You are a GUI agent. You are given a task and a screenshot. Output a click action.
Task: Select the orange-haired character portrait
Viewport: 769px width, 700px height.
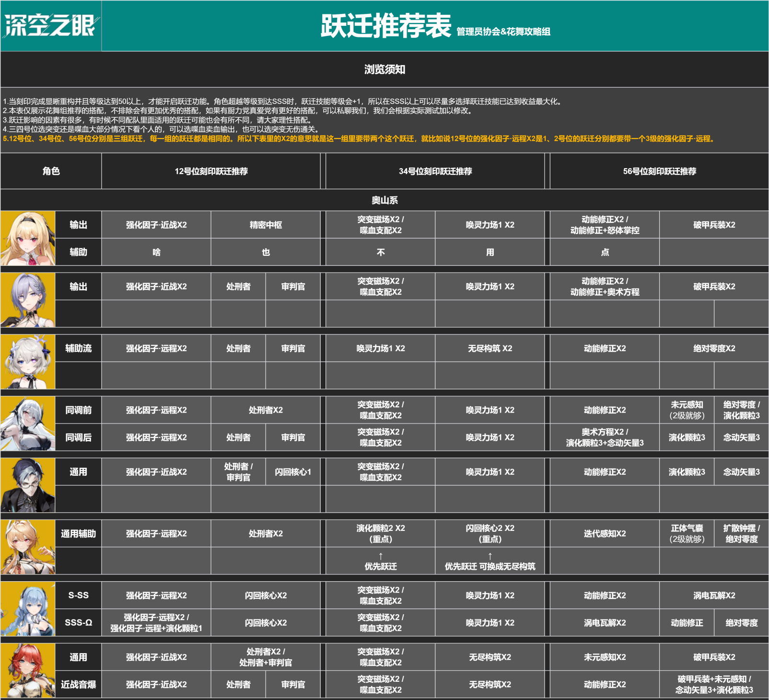coord(28,547)
